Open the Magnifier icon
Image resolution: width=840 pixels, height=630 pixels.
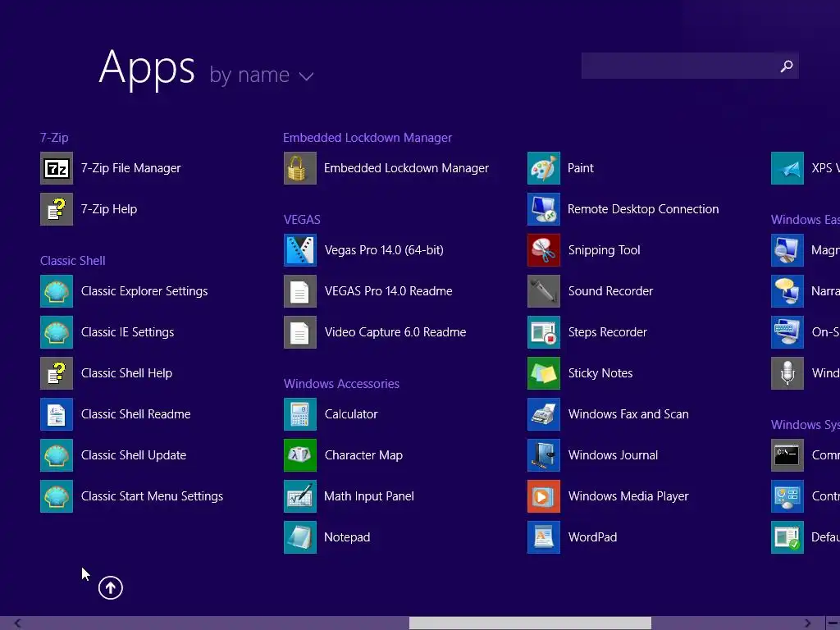pyautogui.click(x=787, y=250)
